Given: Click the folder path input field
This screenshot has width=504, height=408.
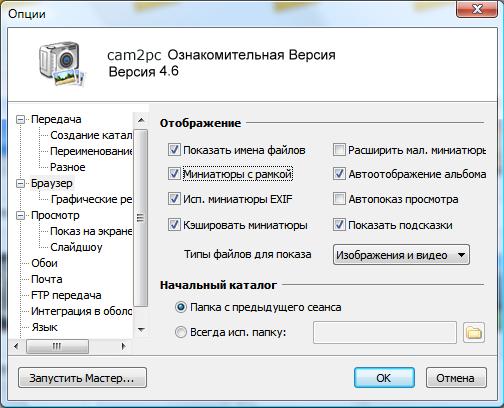Looking at the screenshot, I should [x=385, y=332].
